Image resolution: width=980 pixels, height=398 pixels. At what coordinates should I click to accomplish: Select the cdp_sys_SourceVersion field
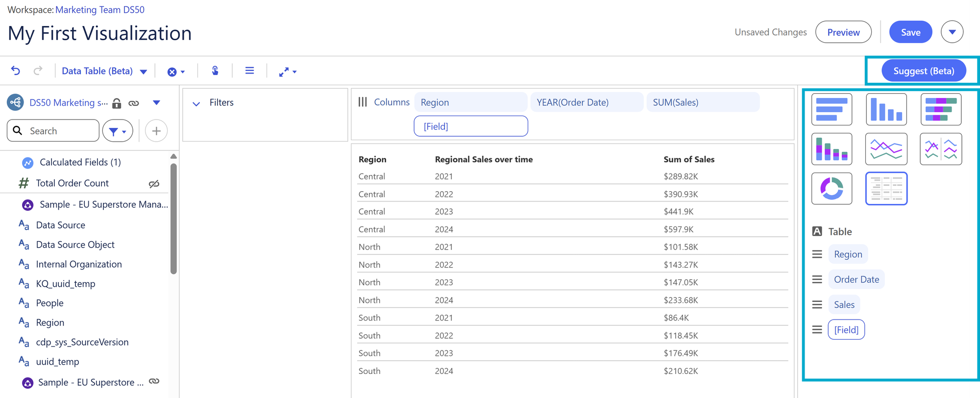click(x=82, y=342)
